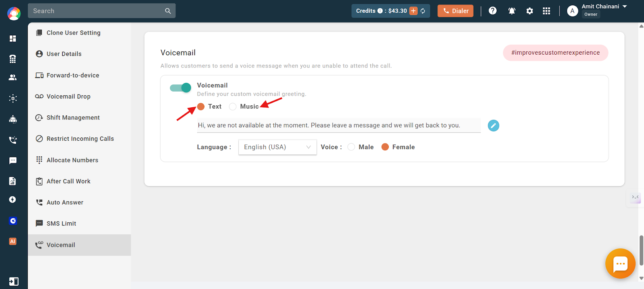The image size is (644, 289).
Task: Open the settings gear in top bar
Action: (530, 11)
